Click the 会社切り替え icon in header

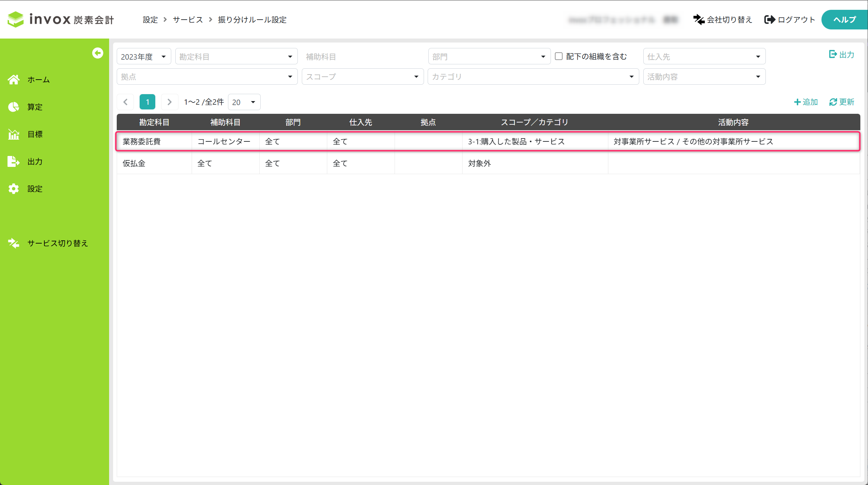pyautogui.click(x=699, y=20)
